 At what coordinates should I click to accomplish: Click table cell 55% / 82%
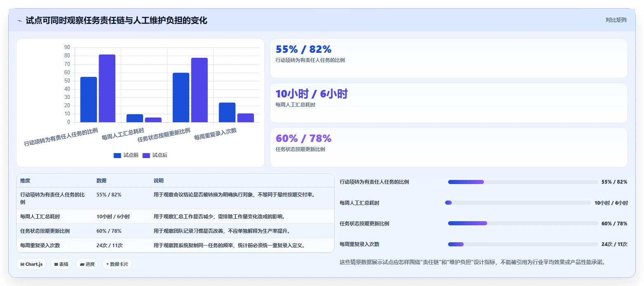click(109, 195)
